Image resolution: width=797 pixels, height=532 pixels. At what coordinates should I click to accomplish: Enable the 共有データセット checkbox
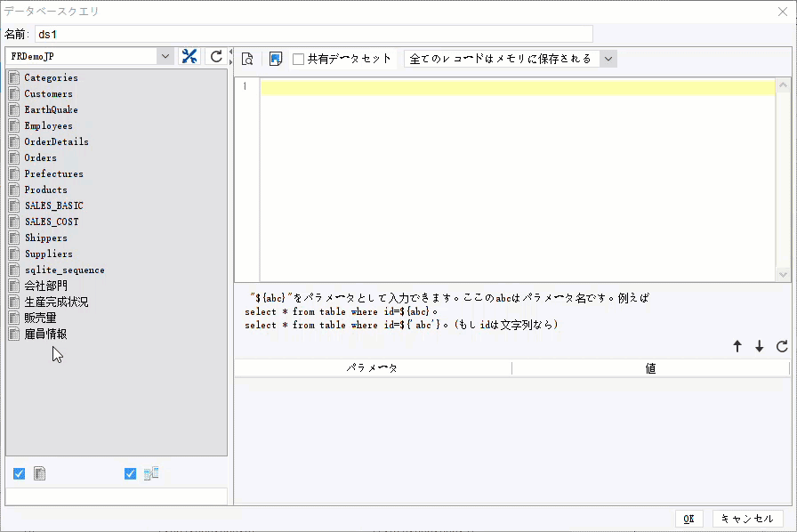tap(298, 59)
